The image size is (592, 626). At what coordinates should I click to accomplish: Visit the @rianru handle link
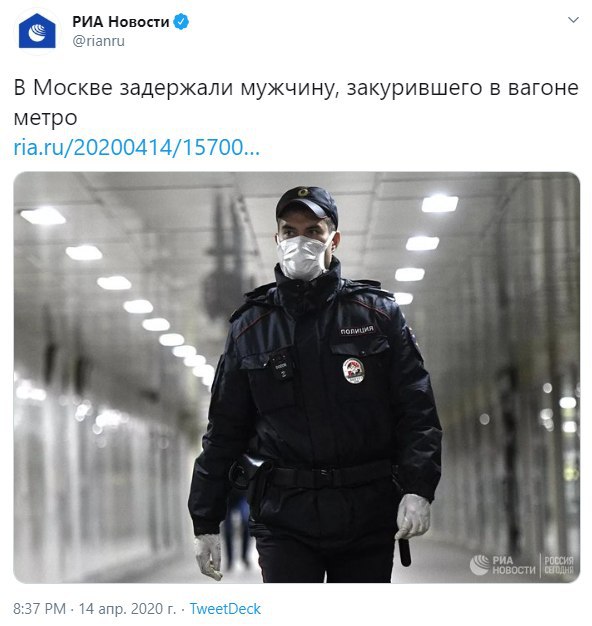[99, 41]
